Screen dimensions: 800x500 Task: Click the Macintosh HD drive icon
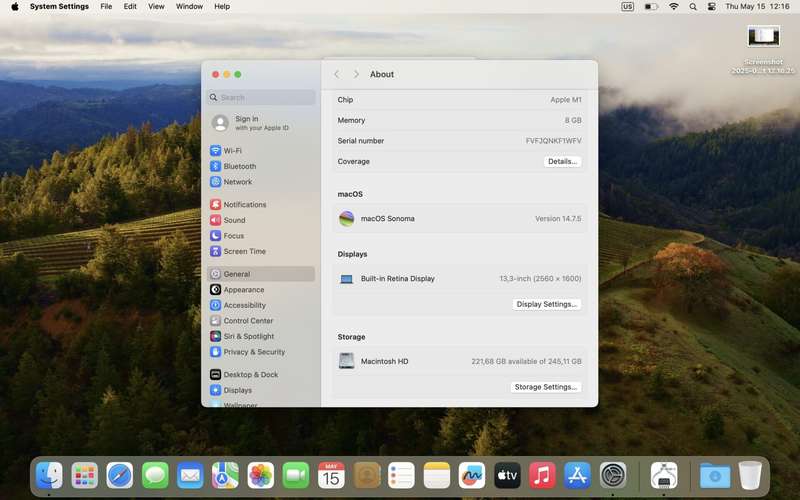[x=346, y=361]
